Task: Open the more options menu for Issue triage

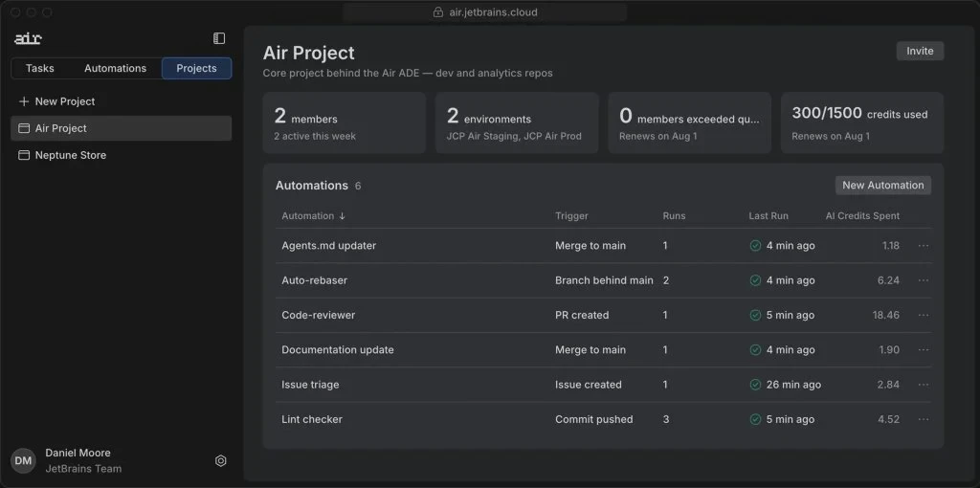Action: (x=924, y=385)
